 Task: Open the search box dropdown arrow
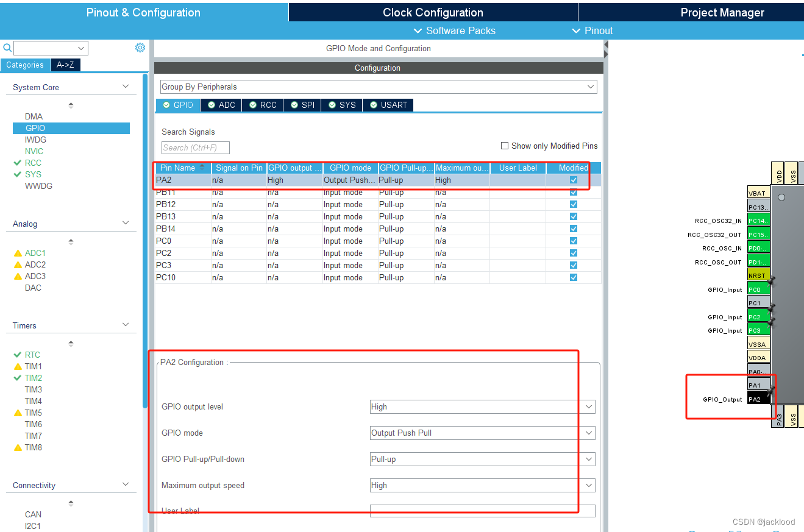81,48
